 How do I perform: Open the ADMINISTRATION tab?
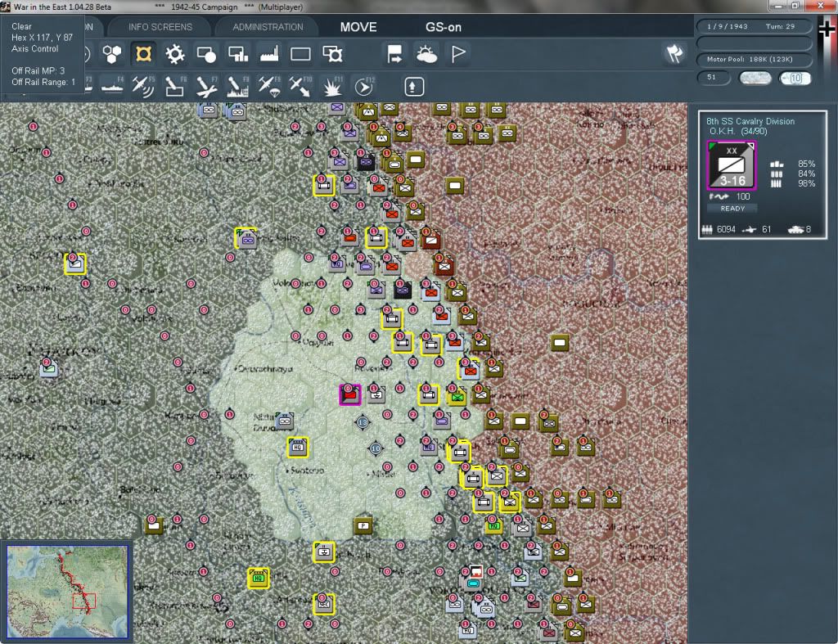click(x=268, y=27)
